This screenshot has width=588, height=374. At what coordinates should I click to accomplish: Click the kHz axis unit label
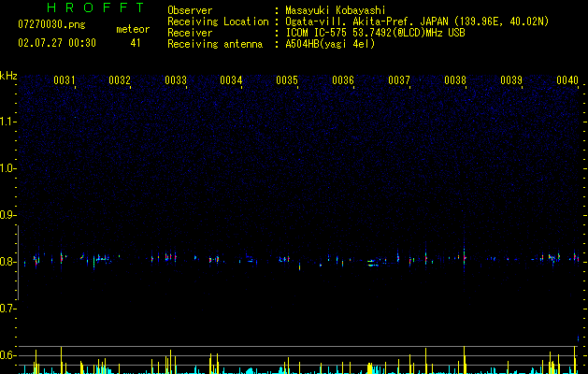tap(8, 76)
